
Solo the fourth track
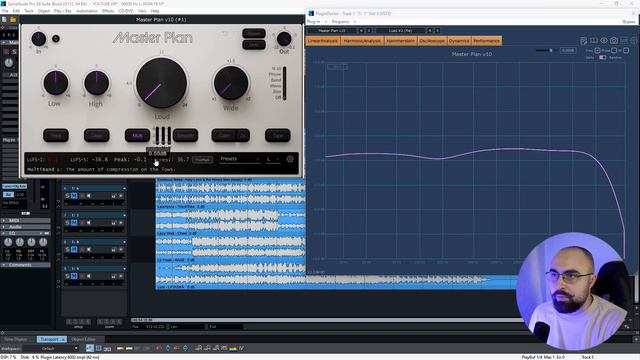click(x=67, y=276)
